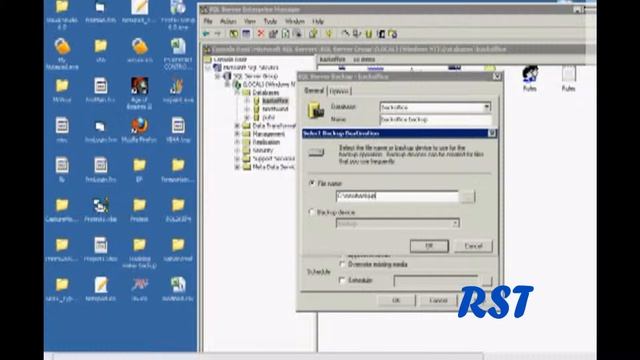Click OK in the Select Backup Destination dialog
This screenshot has width=640, height=360.
[429, 246]
